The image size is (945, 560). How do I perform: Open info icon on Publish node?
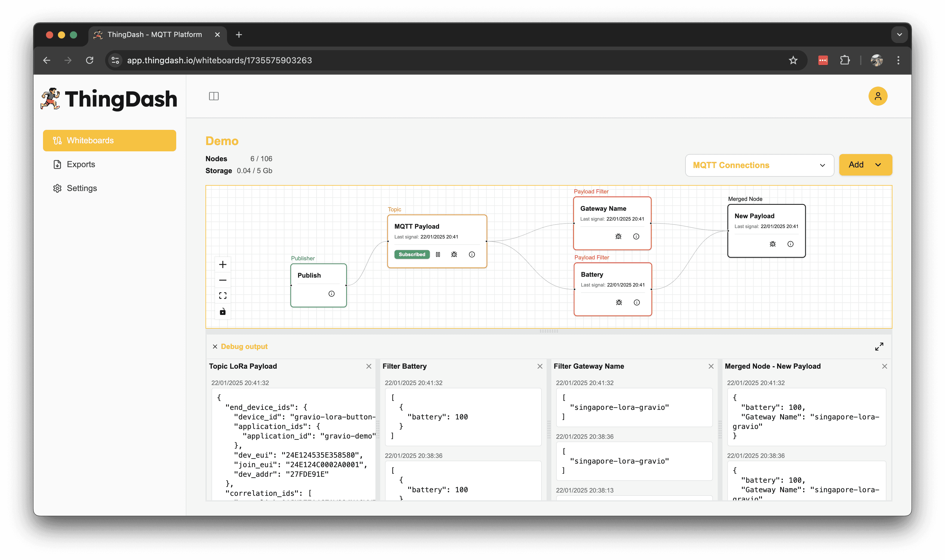[331, 294]
